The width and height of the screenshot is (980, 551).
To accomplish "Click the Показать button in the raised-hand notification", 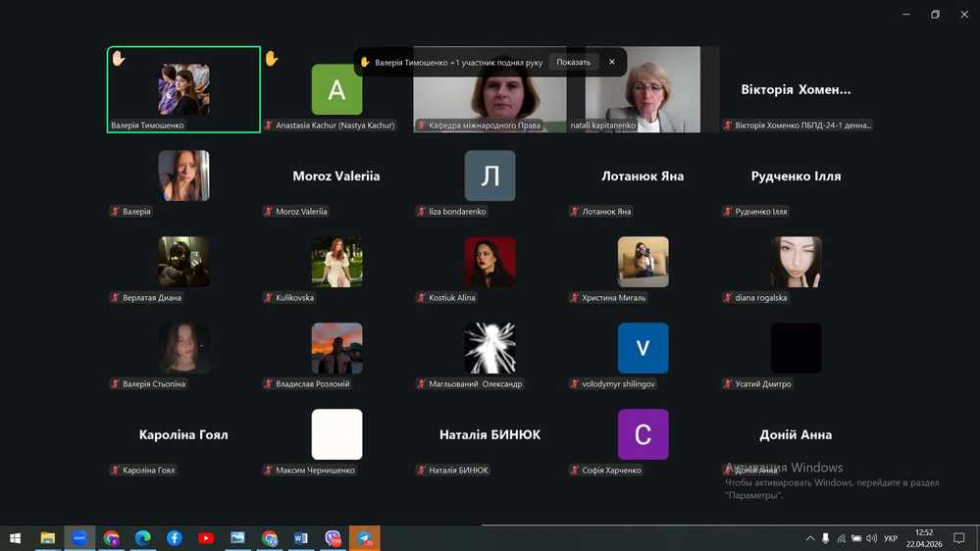I will 573,62.
